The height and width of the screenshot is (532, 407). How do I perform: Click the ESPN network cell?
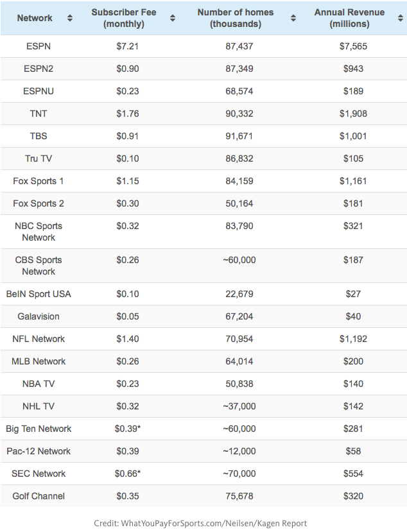point(39,46)
